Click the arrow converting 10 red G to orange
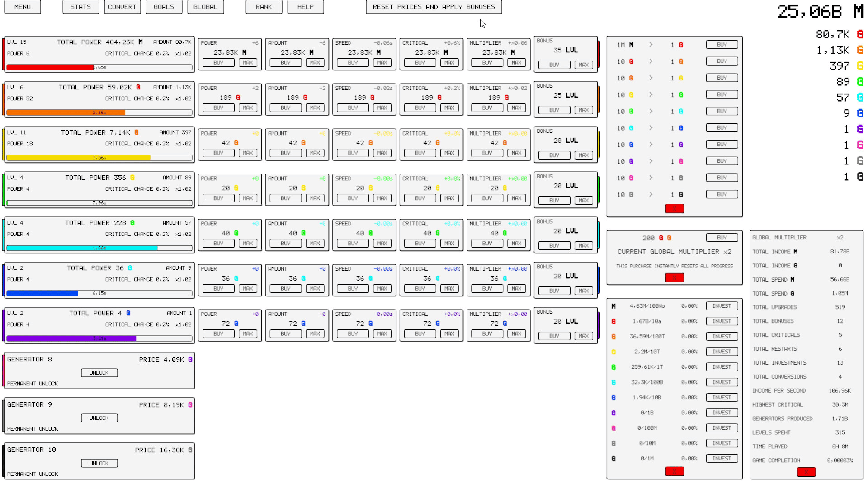 tap(651, 61)
